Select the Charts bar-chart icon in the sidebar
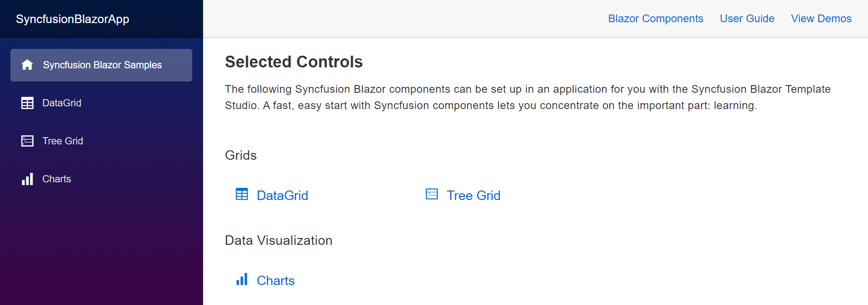The width and height of the screenshot is (868, 305). (x=27, y=179)
